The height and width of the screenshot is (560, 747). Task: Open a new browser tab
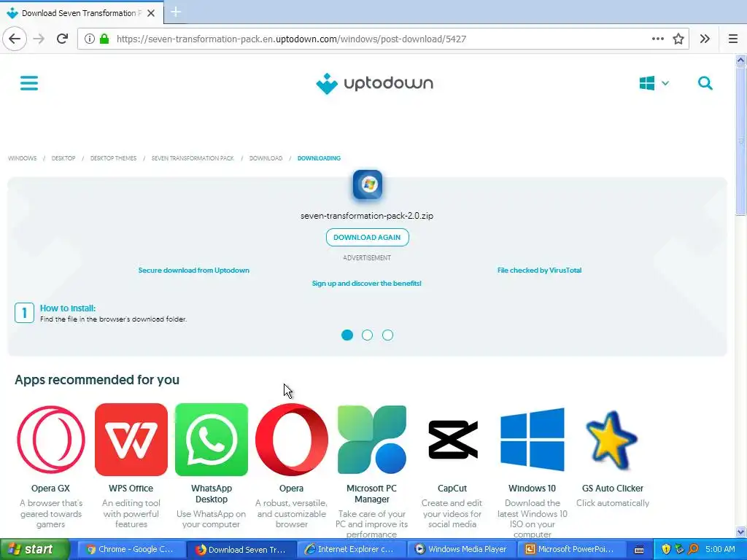[176, 12]
